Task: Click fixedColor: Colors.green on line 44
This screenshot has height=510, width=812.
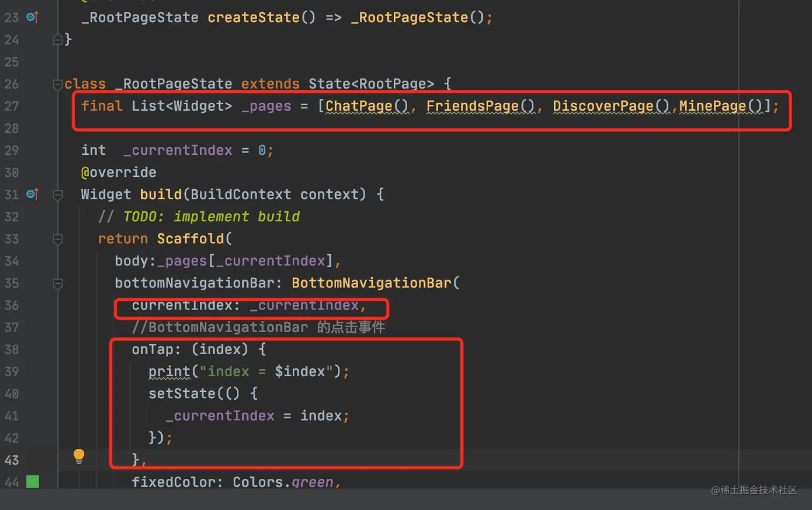Action: tap(236, 482)
